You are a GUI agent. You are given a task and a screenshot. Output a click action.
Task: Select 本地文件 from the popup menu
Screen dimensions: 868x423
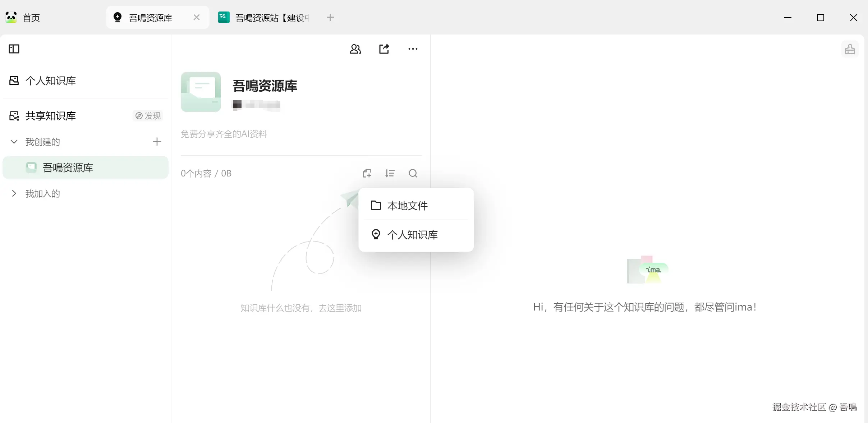pyautogui.click(x=407, y=206)
